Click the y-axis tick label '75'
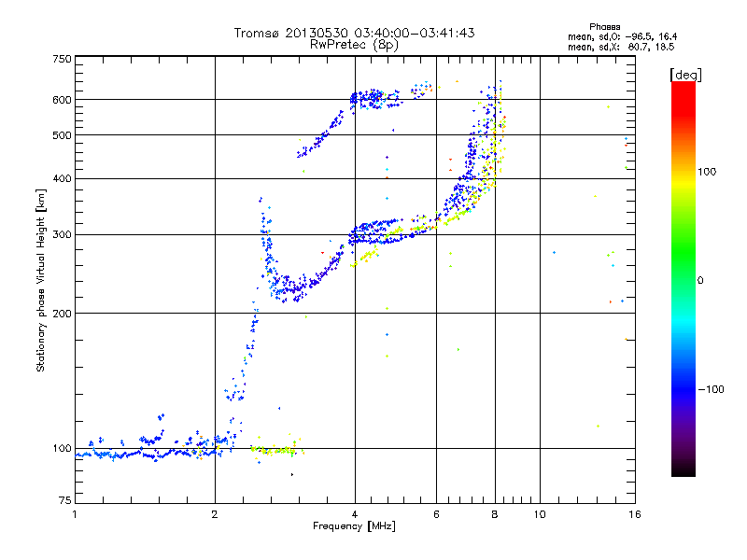This screenshot has width=747, height=560. 65,500
